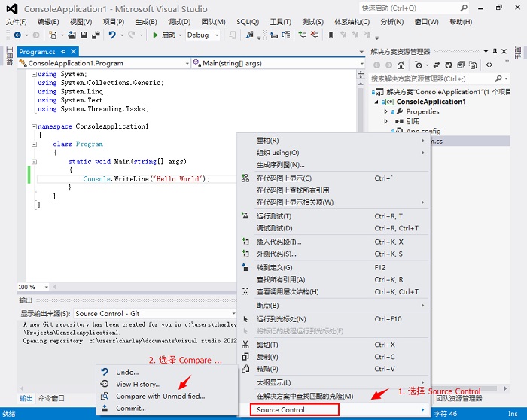The width and height of the screenshot is (527, 420).
Task: Click the View History clock icon
Action: pyautogui.click(x=105, y=384)
